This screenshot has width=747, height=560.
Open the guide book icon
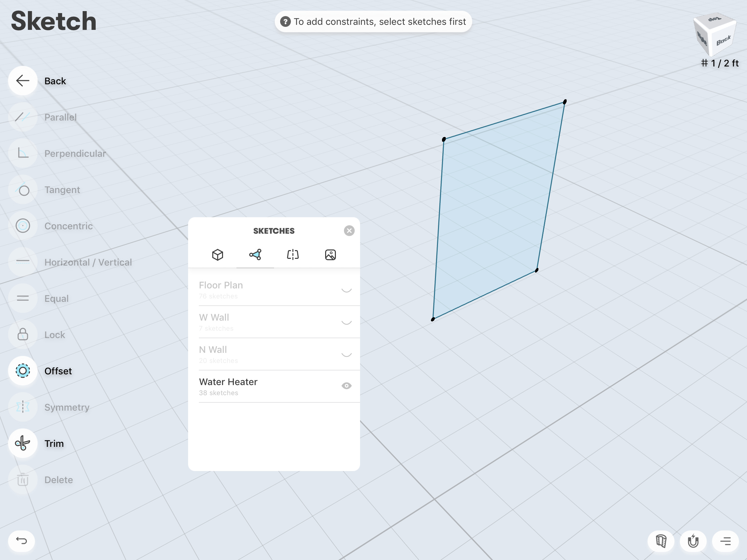point(661,541)
